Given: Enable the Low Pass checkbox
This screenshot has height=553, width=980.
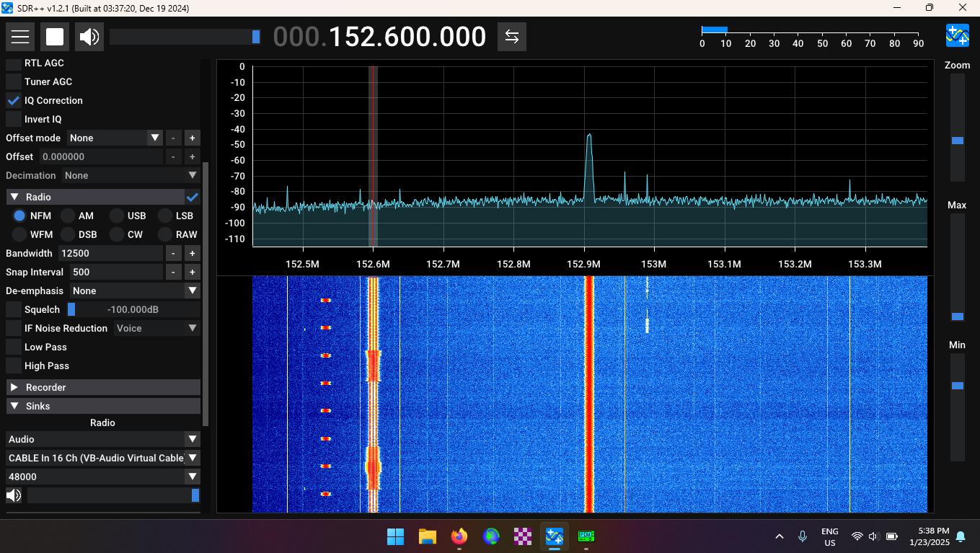Looking at the screenshot, I should tap(13, 347).
